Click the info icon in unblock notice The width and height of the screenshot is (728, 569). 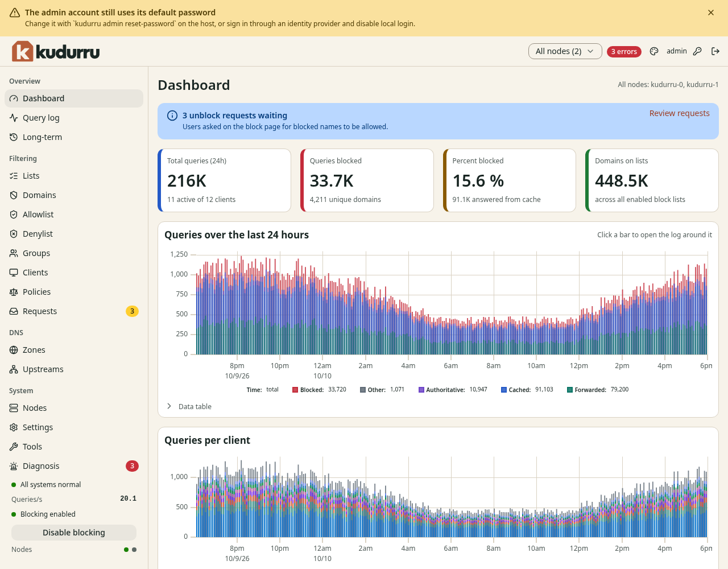172,116
